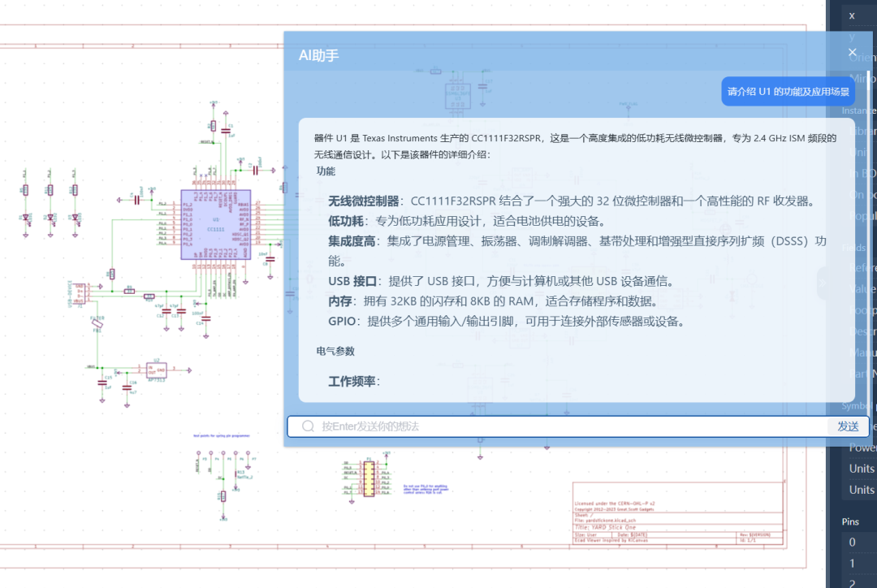Select capacitor C16 symbol

pos(127,387)
